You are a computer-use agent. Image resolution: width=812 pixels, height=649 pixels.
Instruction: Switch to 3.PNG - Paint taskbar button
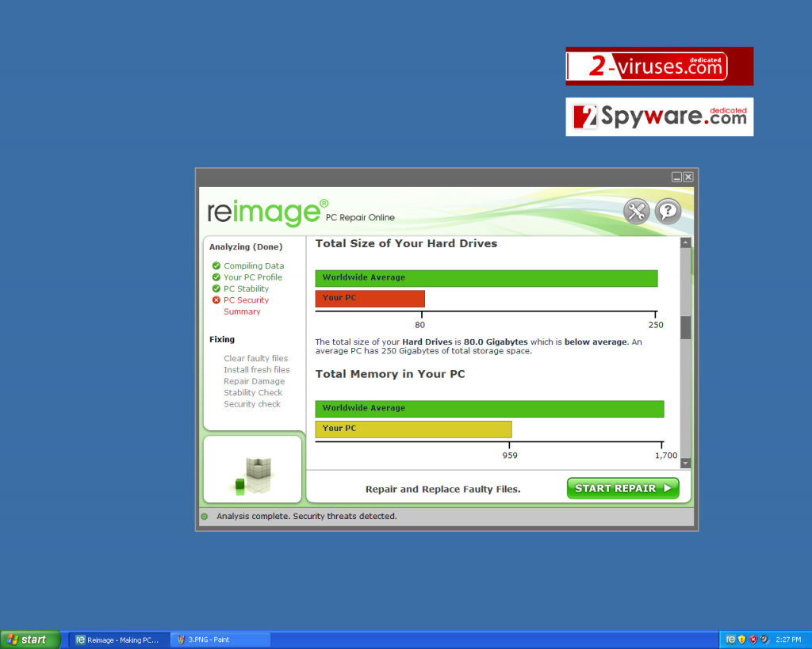coord(220,640)
